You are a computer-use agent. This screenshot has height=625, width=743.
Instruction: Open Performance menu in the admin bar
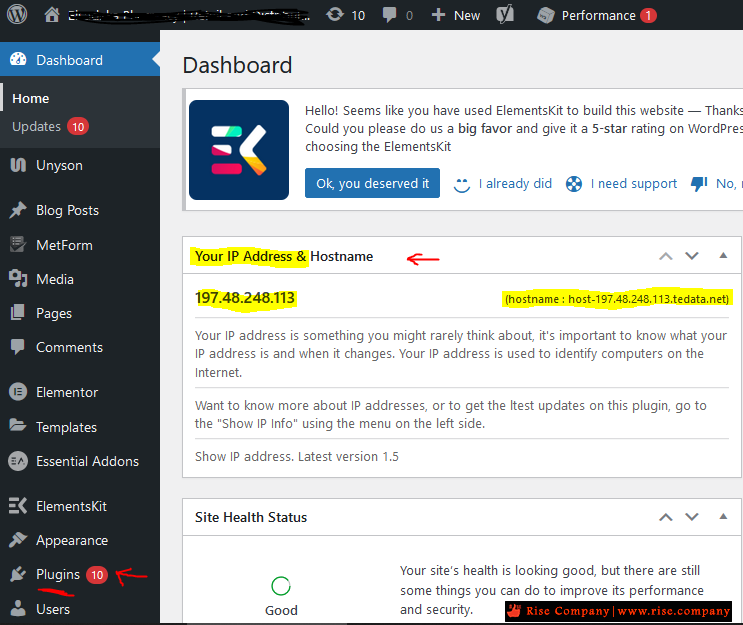click(x=596, y=15)
